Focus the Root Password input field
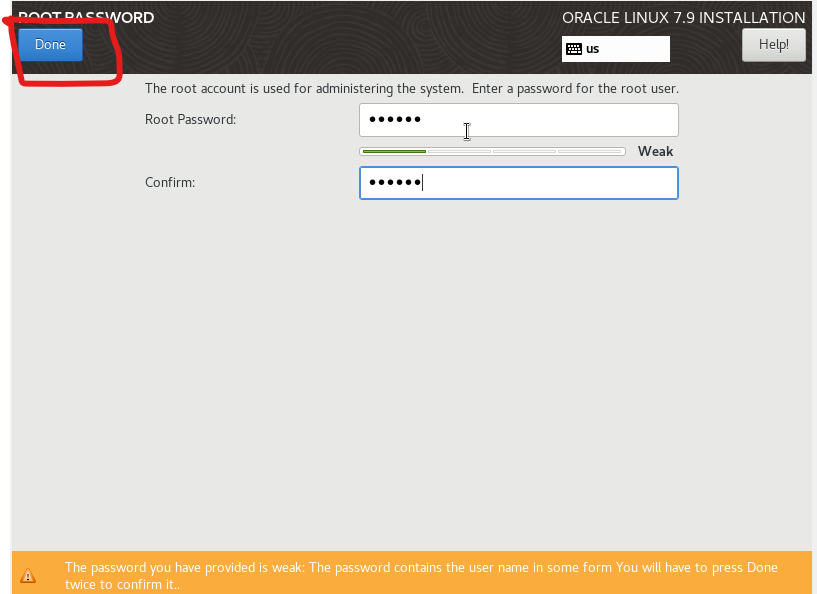Image resolution: width=817 pixels, height=594 pixels. coord(518,120)
